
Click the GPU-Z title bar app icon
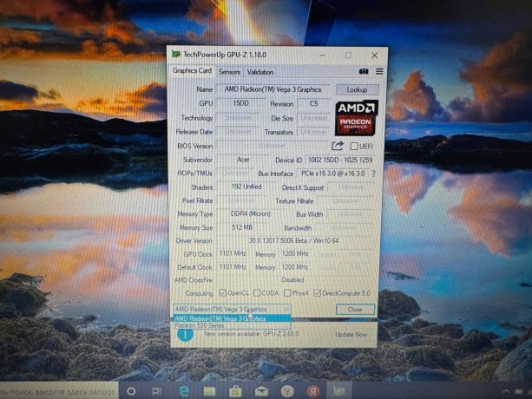pyautogui.click(x=176, y=55)
